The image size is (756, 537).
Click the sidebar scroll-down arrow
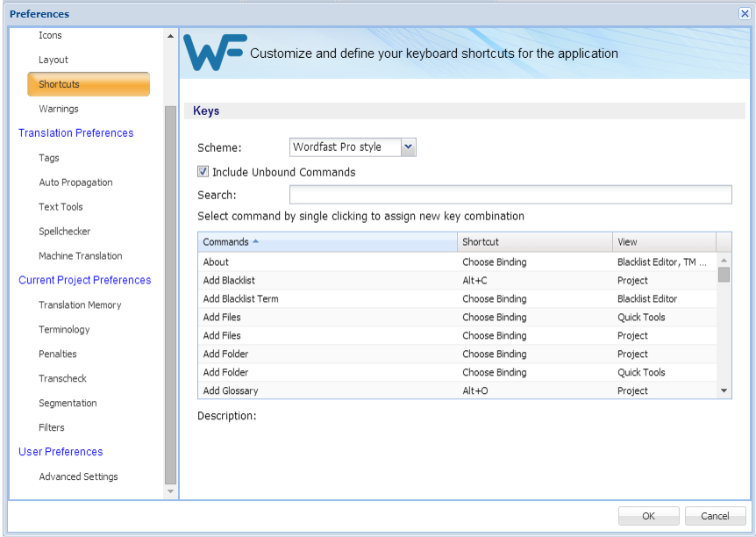tap(170, 491)
